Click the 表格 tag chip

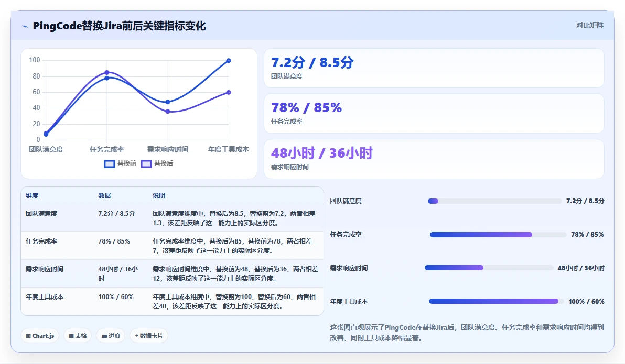(x=78, y=336)
